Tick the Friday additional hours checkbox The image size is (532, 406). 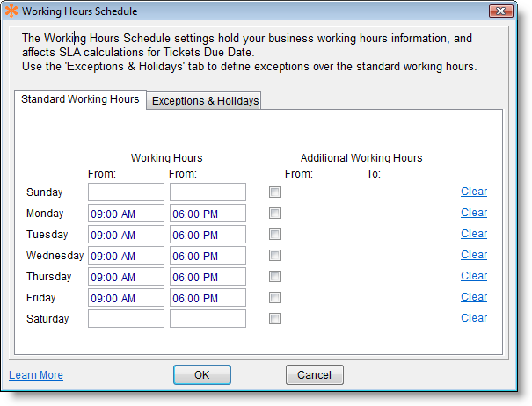click(275, 298)
